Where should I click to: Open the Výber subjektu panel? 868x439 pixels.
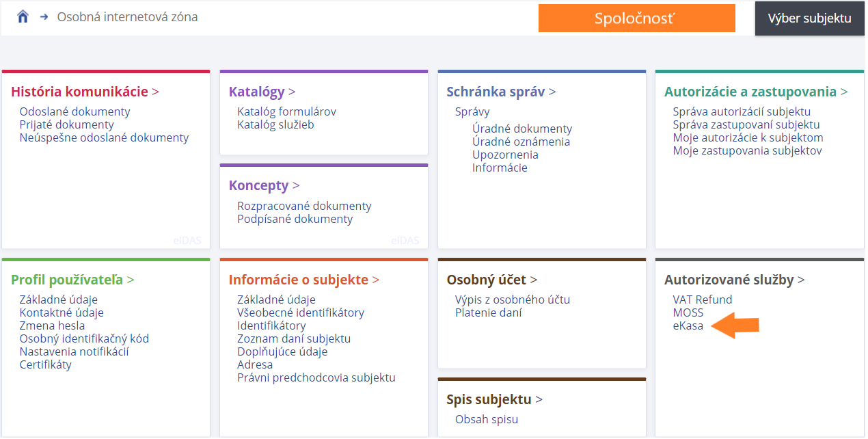(x=809, y=18)
